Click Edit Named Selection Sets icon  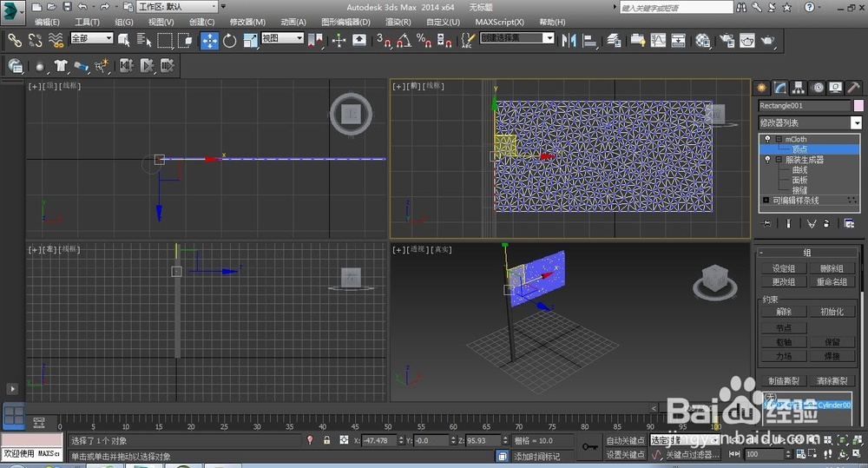coord(468,40)
